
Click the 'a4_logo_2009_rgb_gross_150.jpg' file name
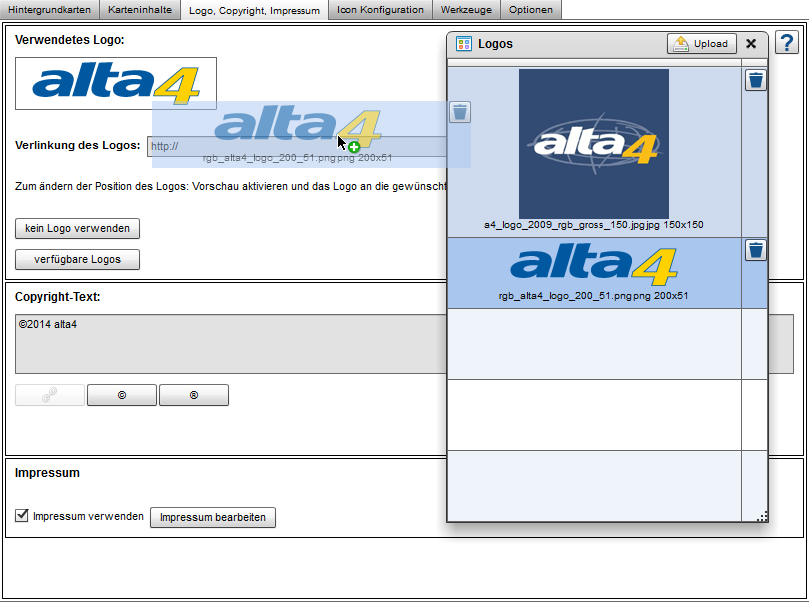(563, 225)
